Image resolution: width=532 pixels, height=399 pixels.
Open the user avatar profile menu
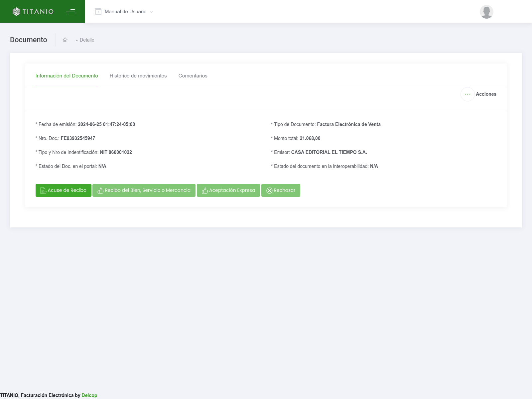click(x=486, y=12)
